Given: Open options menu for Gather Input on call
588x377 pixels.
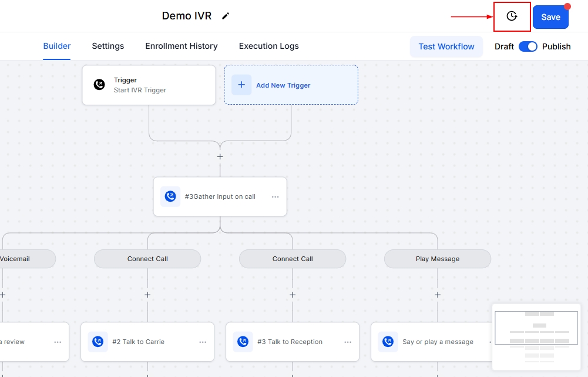Looking at the screenshot, I should pos(275,197).
